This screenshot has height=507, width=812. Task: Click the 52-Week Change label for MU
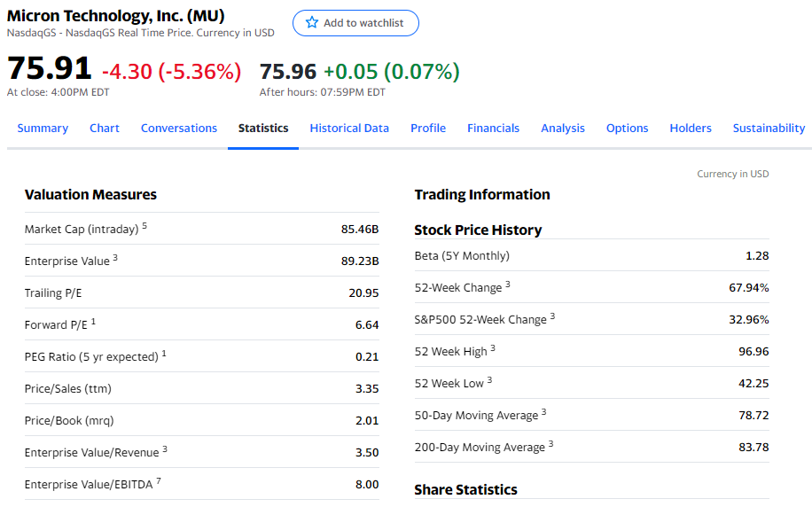(458, 288)
